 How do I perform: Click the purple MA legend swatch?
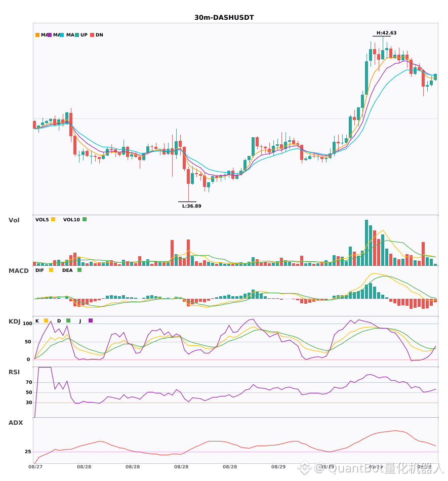[x=50, y=35]
